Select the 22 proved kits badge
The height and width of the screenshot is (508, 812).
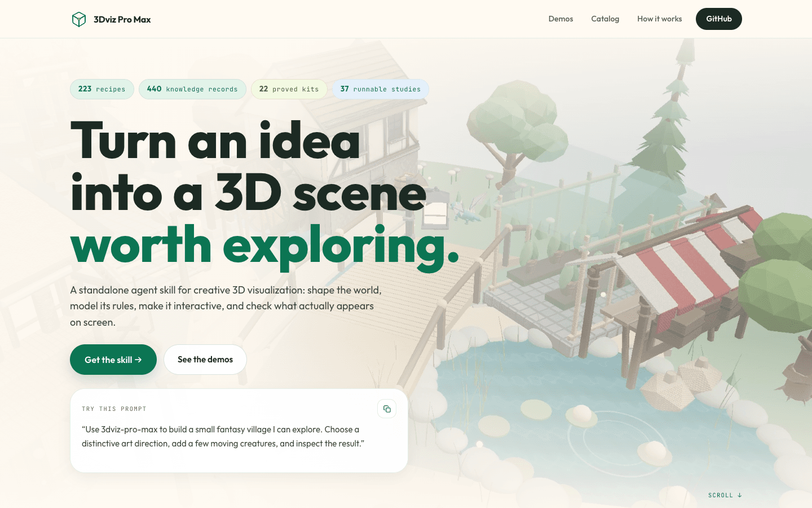[289, 89]
